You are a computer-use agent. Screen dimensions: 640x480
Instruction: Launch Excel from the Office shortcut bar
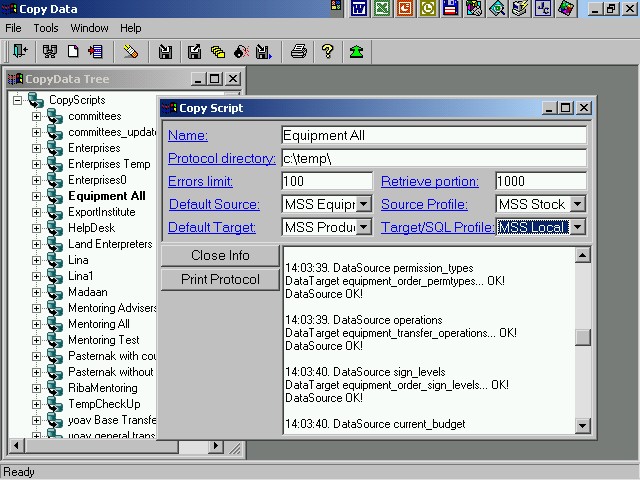(381, 9)
